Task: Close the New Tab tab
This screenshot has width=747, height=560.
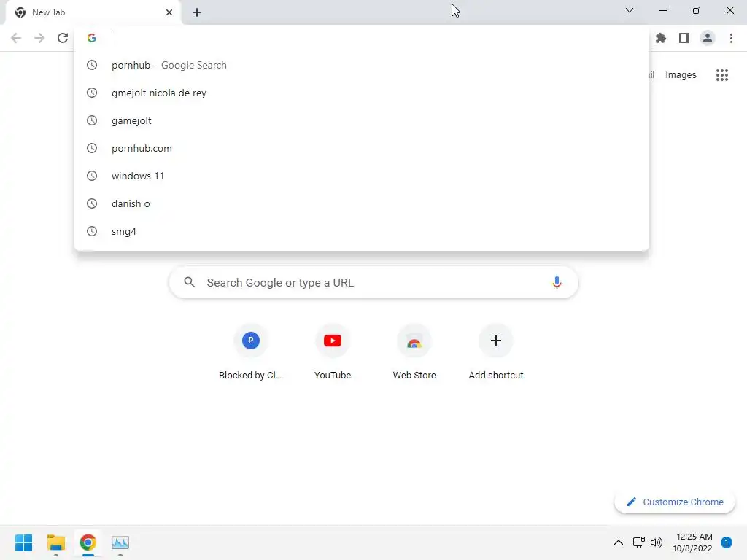Action: click(169, 12)
